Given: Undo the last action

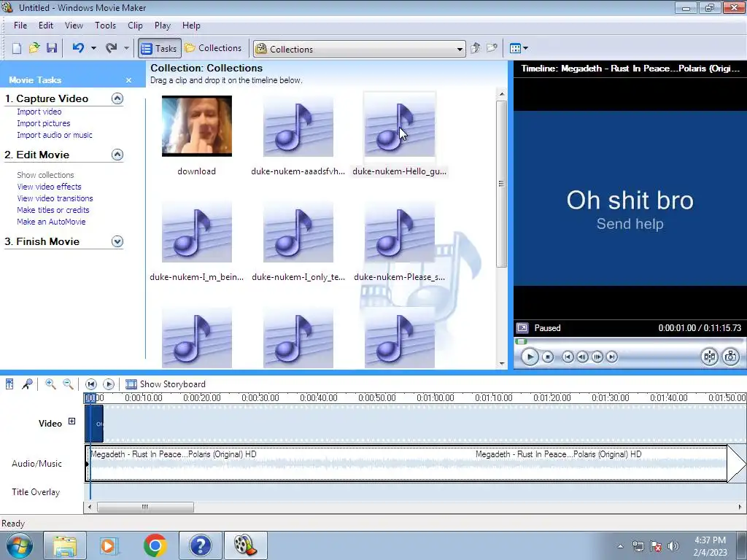Looking at the screenshot, I should (x=78, y=48).
